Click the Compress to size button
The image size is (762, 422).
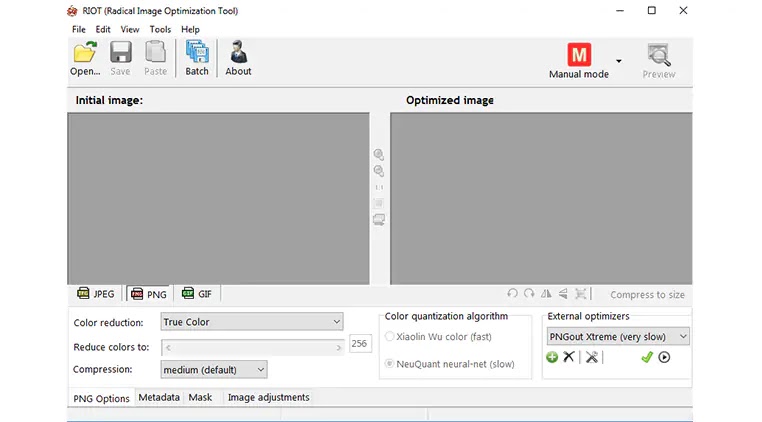pos(647,295)
